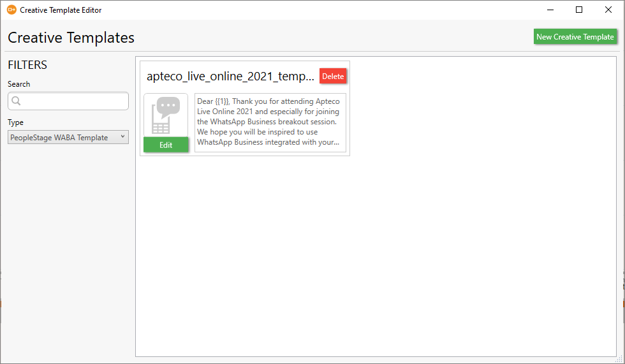
Task: Close the Creative Template Editor window
Action: [x=608, y=10]
